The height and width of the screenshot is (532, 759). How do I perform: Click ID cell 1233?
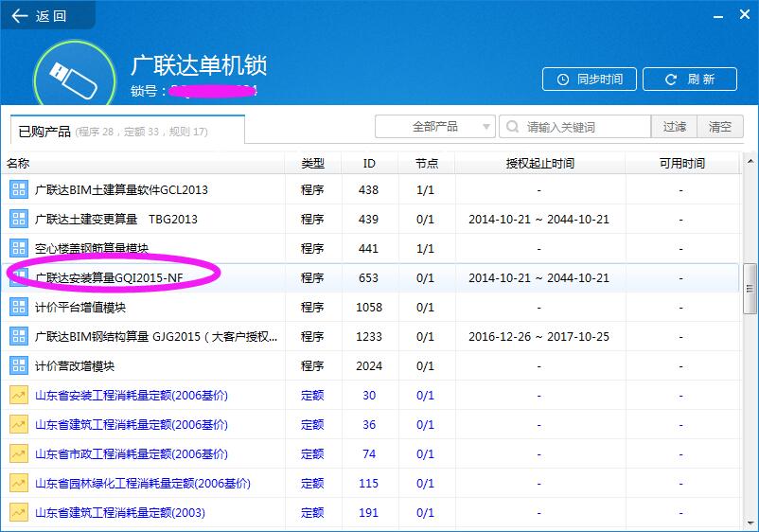pos(369,336)
